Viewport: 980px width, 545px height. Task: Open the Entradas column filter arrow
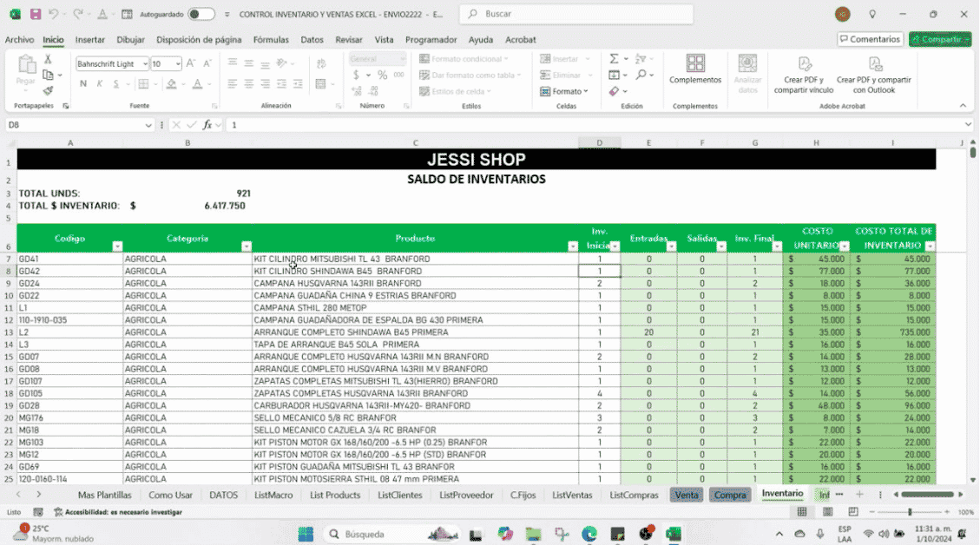[x=671, y=246]
